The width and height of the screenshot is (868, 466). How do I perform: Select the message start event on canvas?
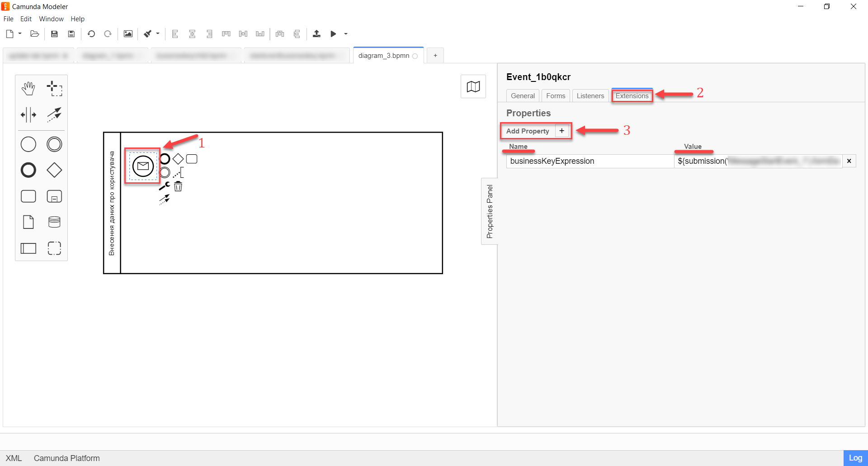point(143,166)
